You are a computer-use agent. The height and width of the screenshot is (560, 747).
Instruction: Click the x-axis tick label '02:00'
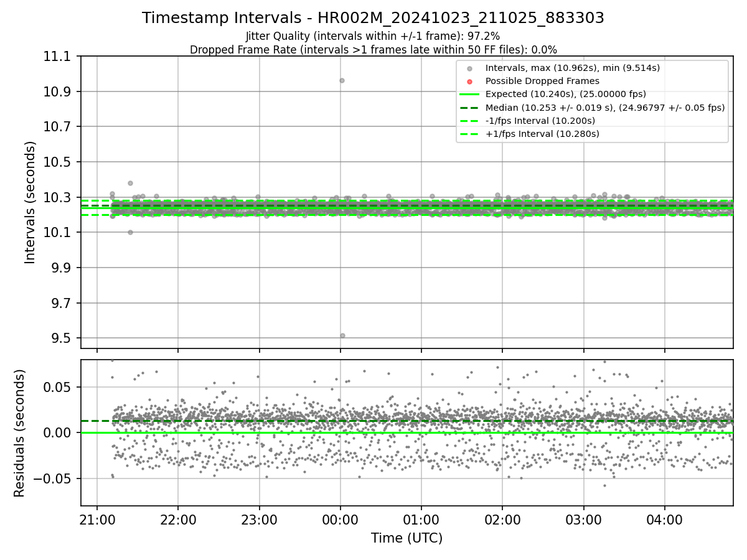click(x=502, y=519)
